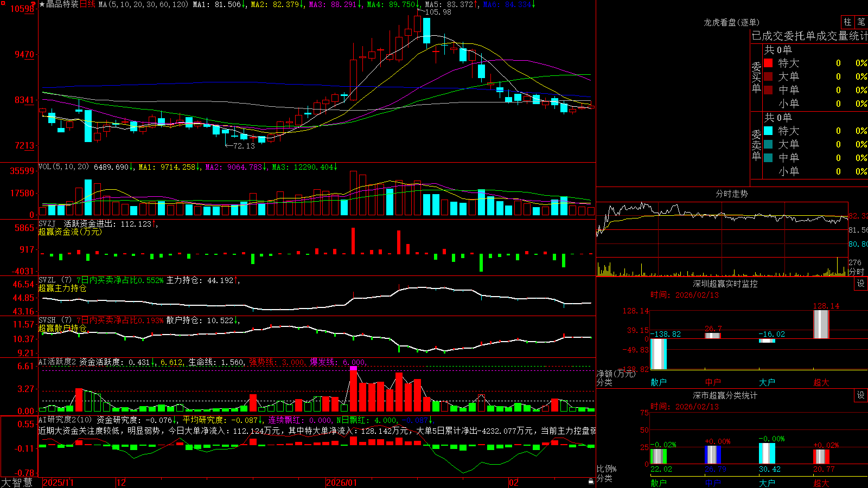Click the yellow MA2: 82.379 value
The image size is (868, 488).
click(277, 4)
